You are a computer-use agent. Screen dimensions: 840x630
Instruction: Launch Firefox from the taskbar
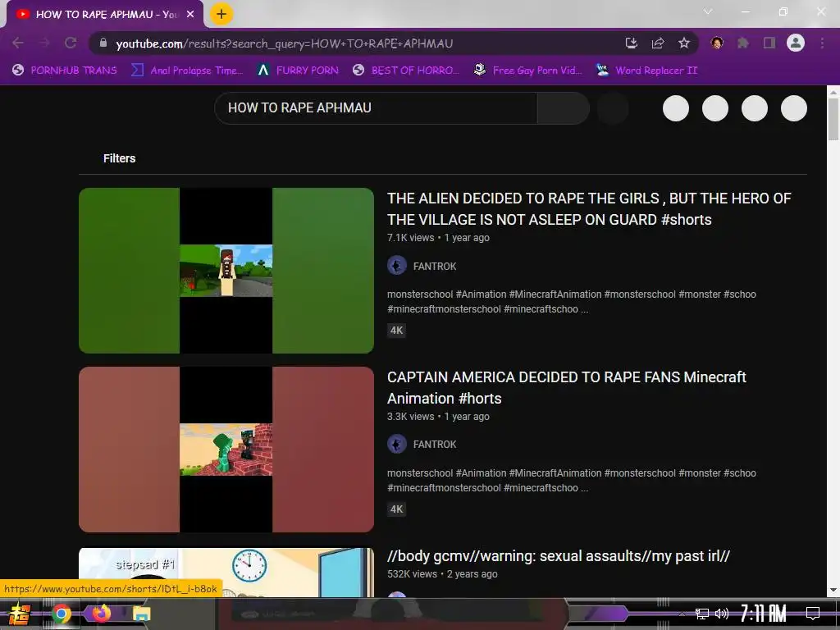[x=101, y=614]
